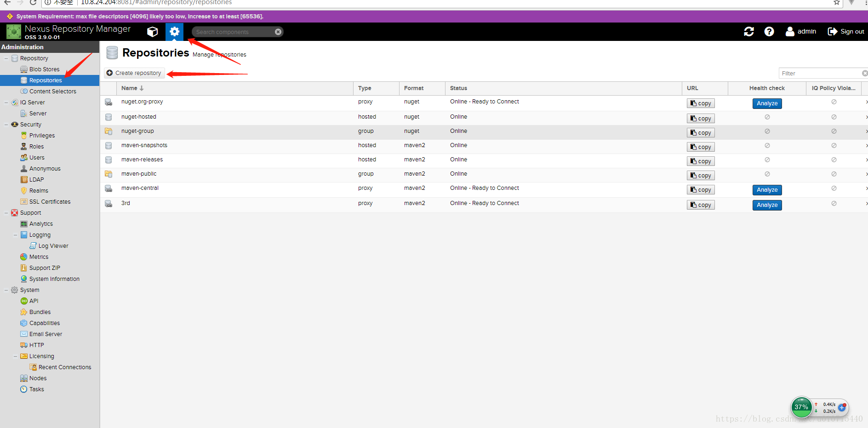This screenshot has width=868, height=428.
Task: Focus the Search components box
Action: 234,32
